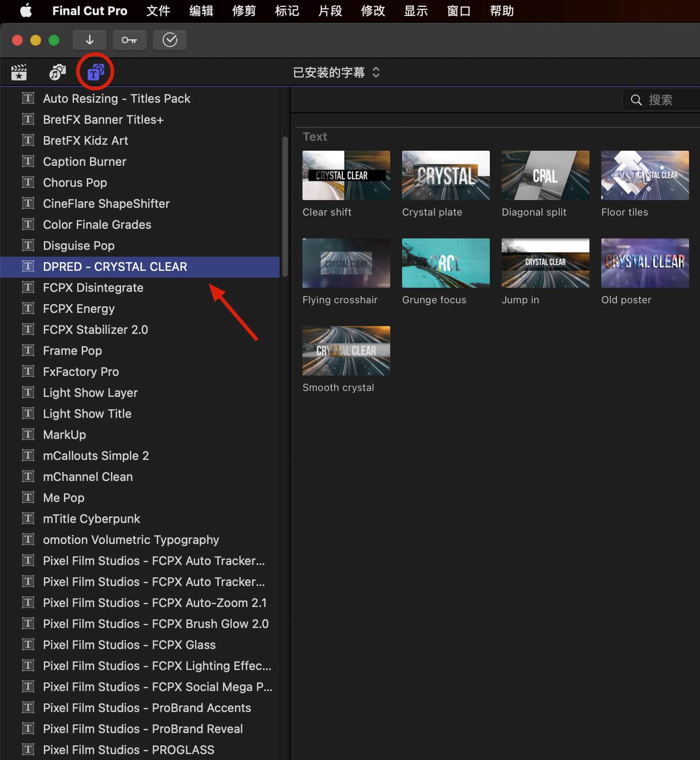The height and width of the screenshot is (760, 700).
Task: Select the Old poster title thumbnail
Action: point(645,263)
